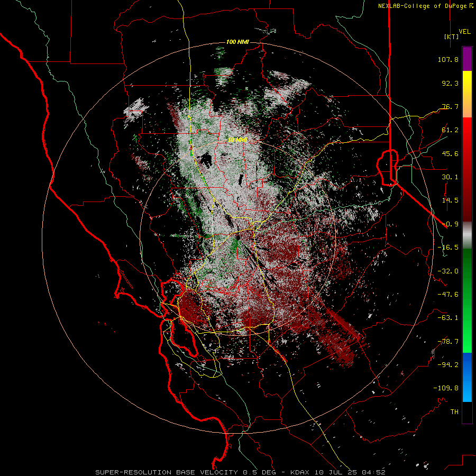Select the 30.1 velocity legend value

tap(450, 177)
